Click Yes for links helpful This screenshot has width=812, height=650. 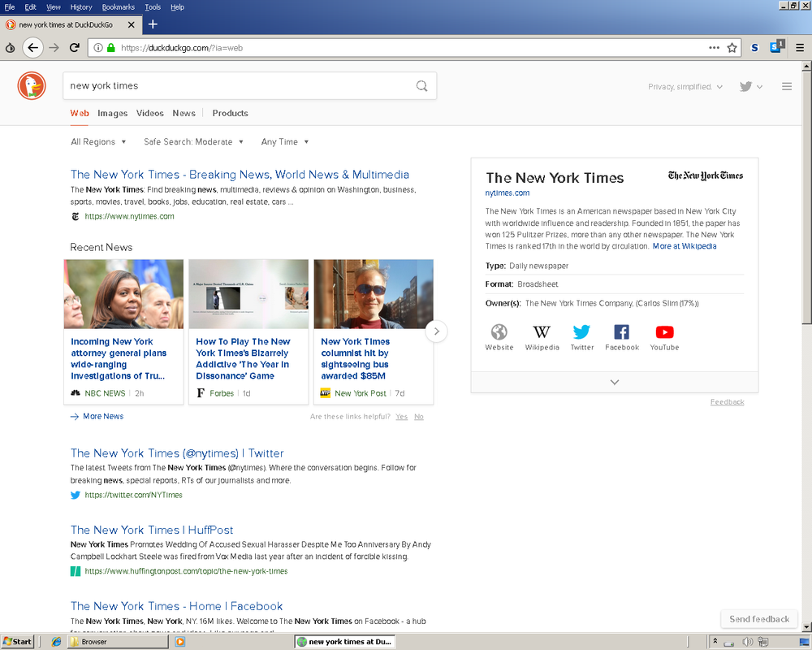click(x=401, y=417)
